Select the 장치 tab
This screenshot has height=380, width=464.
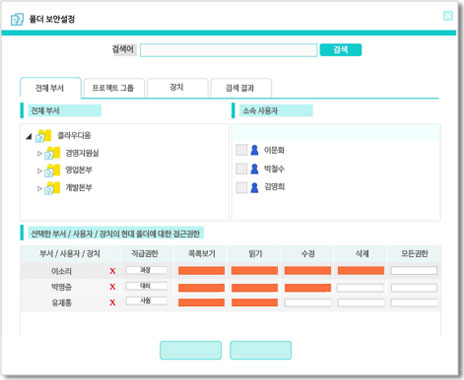pos(177,88)
